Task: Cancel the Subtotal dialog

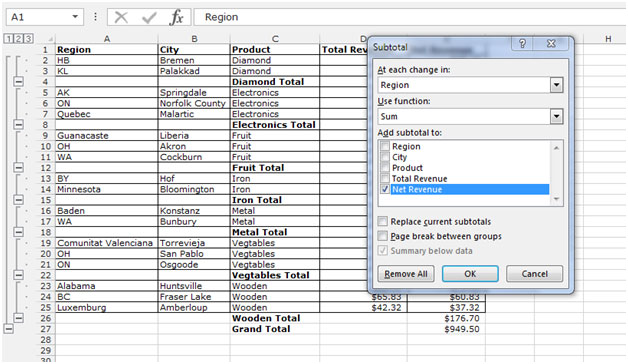Action: tap(534, 274)
